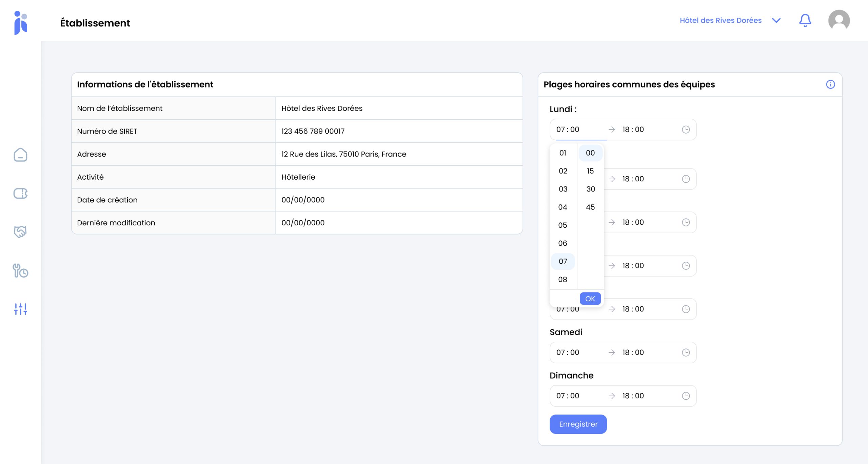The image size is (868, 464).
Task: Open notifications bell
Action: click(805, 20)
